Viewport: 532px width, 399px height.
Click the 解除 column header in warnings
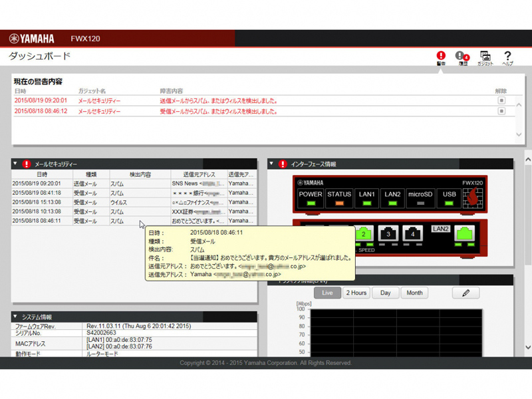coord(501,91)
